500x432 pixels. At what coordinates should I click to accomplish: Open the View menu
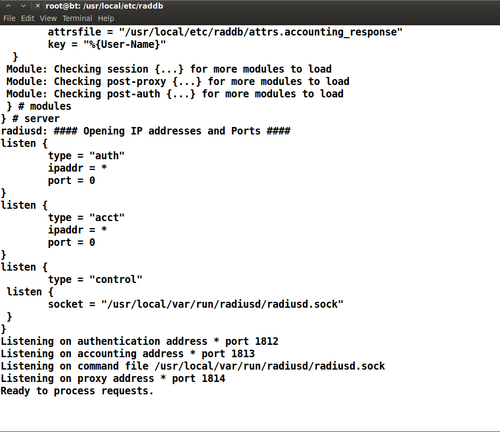pos(48,18)
